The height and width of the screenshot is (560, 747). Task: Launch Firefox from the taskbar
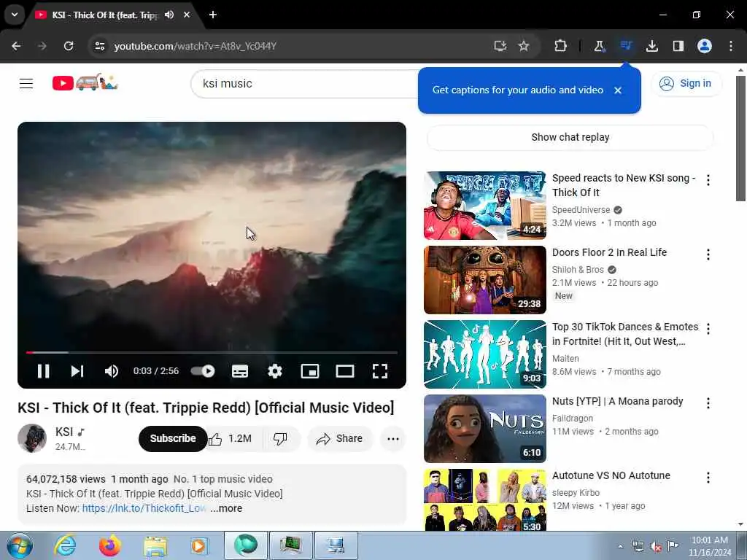point(109,545)
